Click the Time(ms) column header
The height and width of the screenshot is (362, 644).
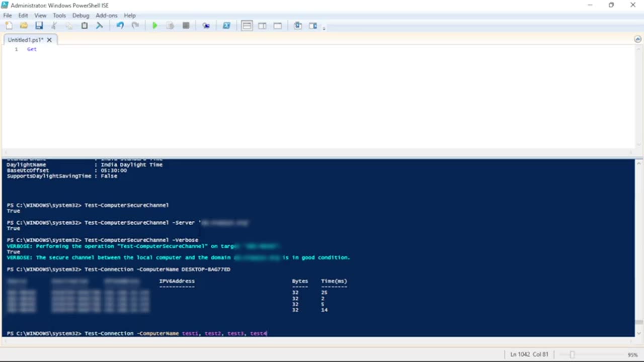point(334,281)
